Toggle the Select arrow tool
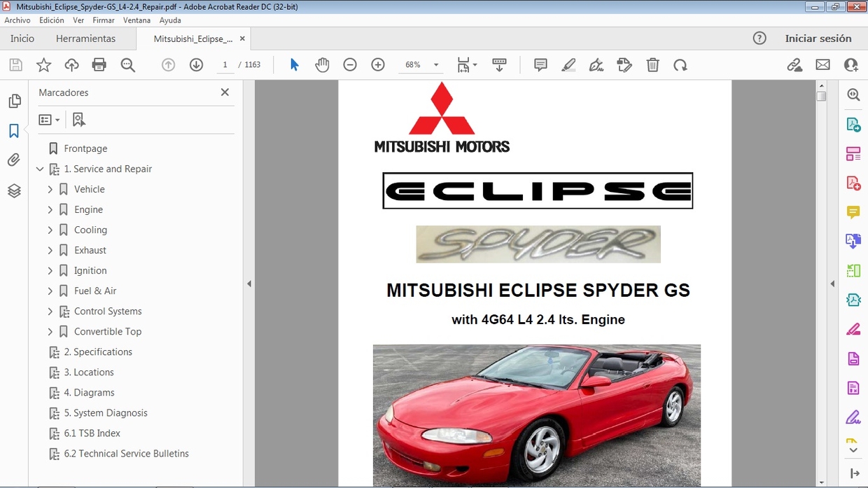868x488 pixels. [x=294, y=64]
